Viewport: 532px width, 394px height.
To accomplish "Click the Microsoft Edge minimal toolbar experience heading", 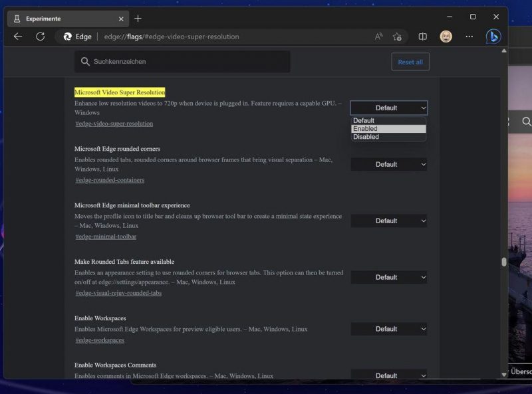I will (132, 205).
